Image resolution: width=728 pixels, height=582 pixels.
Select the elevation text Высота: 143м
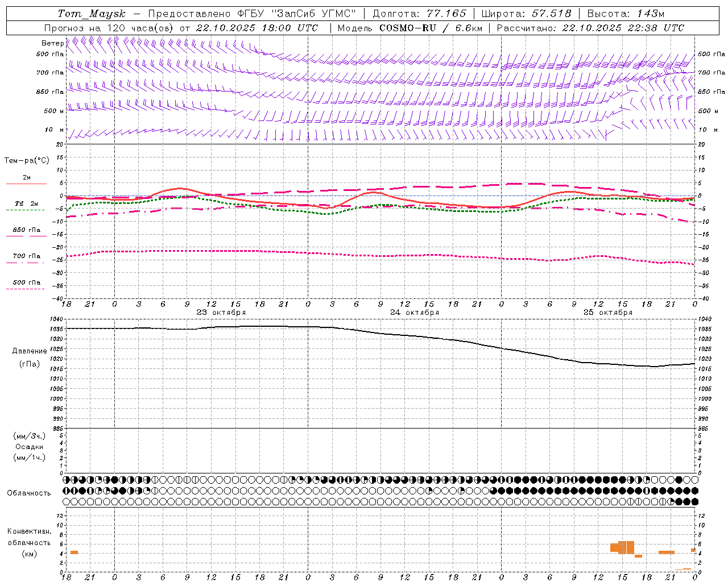(x=626, y=14)
